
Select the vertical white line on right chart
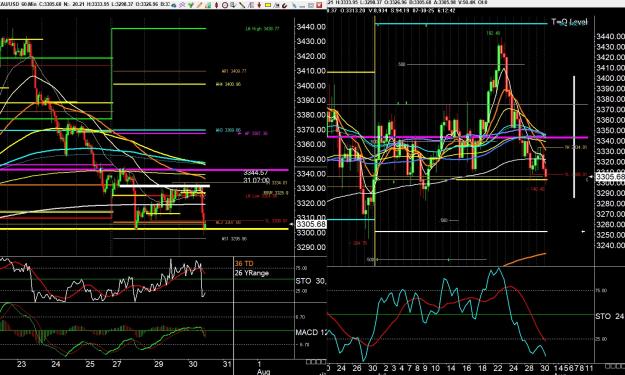point(574,137)
